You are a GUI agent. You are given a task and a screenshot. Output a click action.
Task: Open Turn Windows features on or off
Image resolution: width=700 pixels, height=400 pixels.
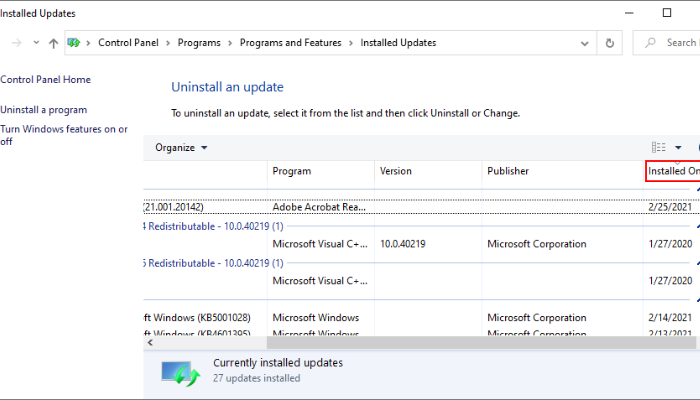[x=64, y=135]
